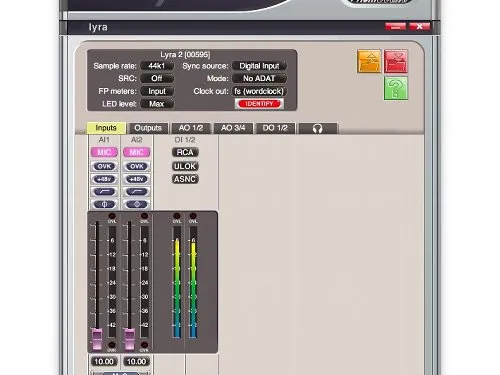Click the DI left channel OVL indicator
This screenshot has width=500, height=375.
(177, 216)
